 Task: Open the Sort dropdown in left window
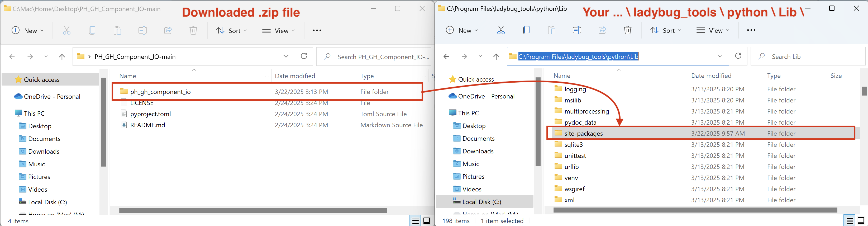231,31
